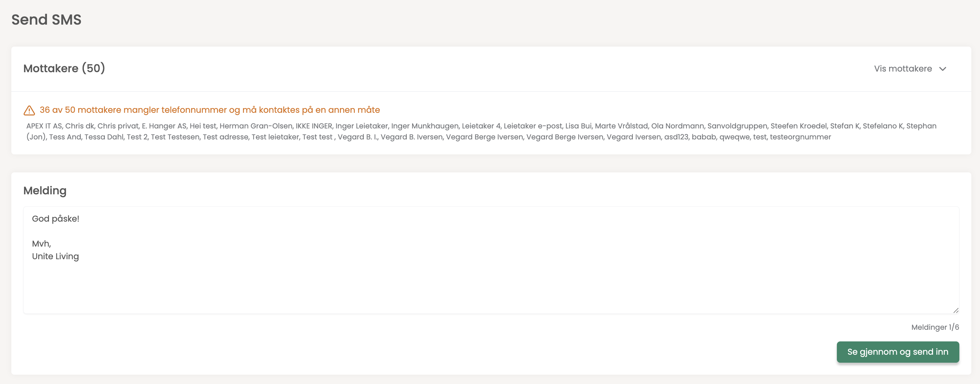Click the chevron next to Vis mottakere
This screenshot has width=980, height=384.
click(x=942, y=69)
